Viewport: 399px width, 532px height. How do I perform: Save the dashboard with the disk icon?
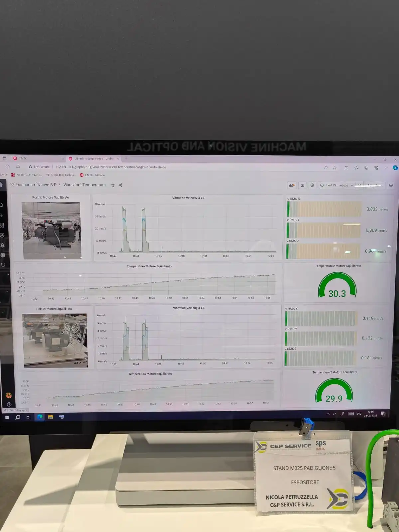pyautogui.click(x=302, y=185)
